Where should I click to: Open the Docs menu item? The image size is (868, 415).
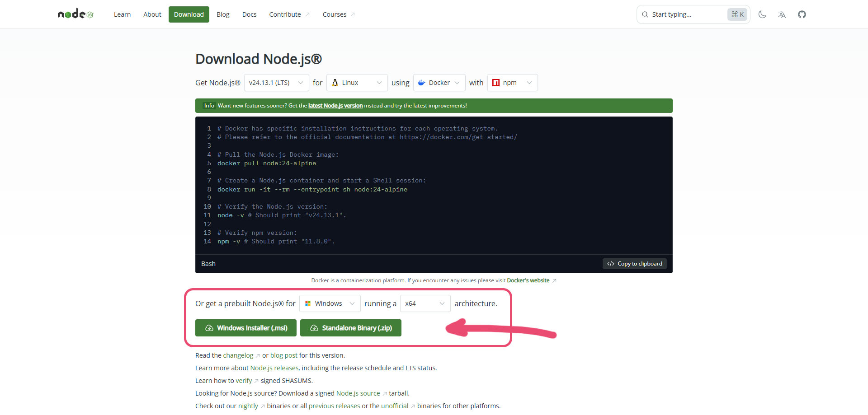(249, 14)
